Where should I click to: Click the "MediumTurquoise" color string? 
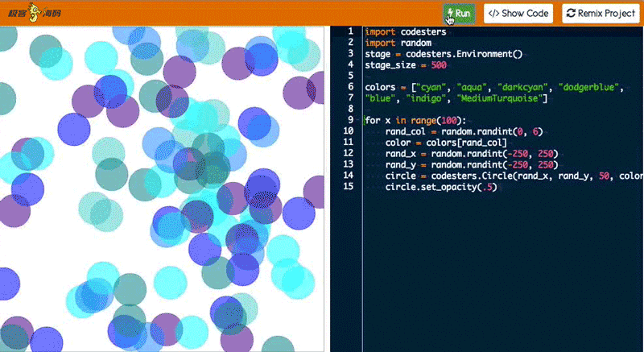point(499,97)
